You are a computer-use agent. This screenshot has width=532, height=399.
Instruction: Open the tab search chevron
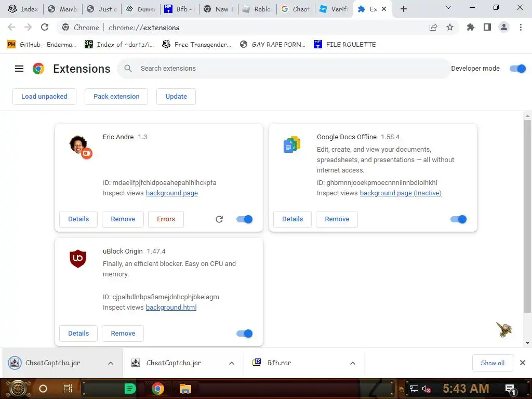point(448,7)
